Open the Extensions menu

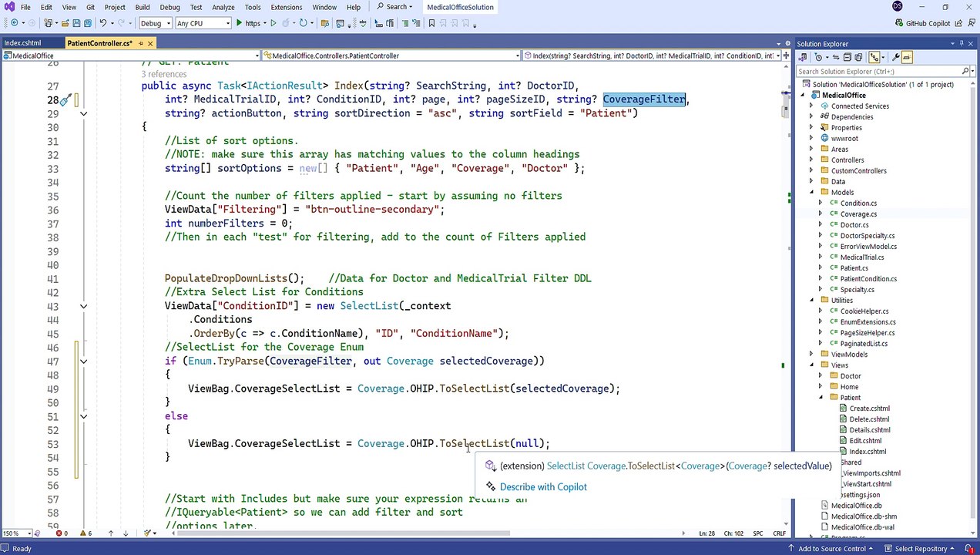tap(287, 7)
